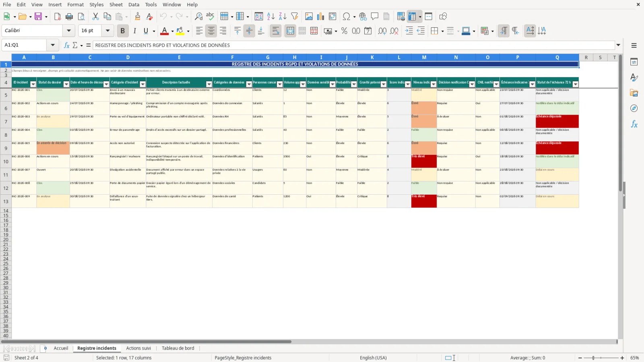Click the Function Wizard fx icon
Image resolution: width=644 pixels, height=362 pixels.
tap(67, 45)
